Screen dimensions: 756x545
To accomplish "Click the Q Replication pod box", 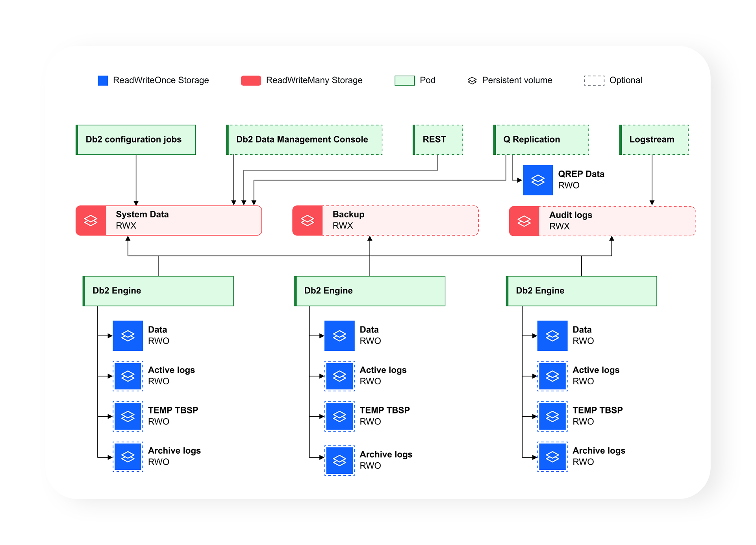I will pyautogui.click(x=541, y=140).
